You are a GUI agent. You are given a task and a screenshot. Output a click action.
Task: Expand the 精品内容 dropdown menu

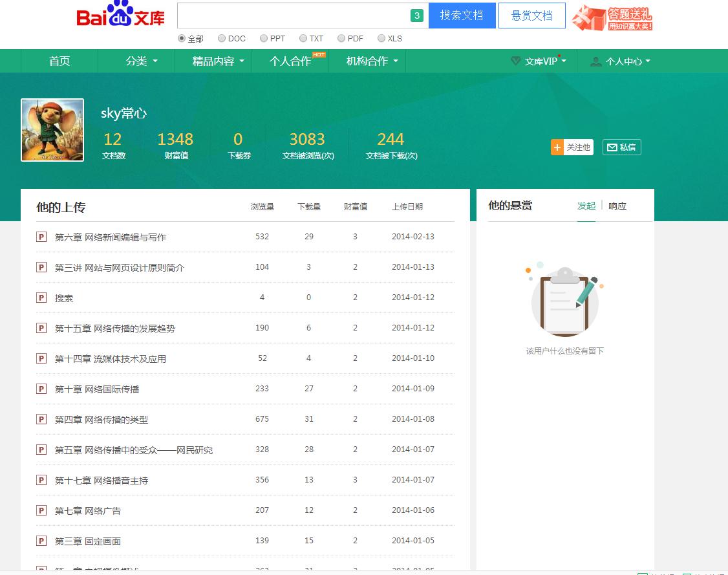coord(218,61)
